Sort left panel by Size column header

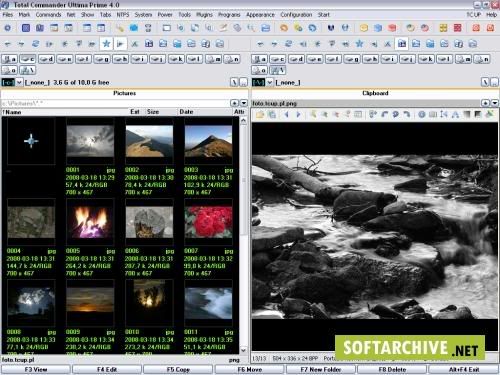[x=161, y=112]
